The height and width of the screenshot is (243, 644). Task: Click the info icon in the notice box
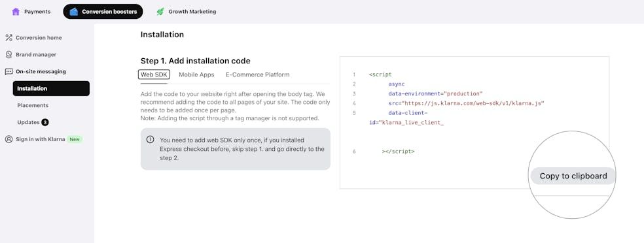click(151, 140)
